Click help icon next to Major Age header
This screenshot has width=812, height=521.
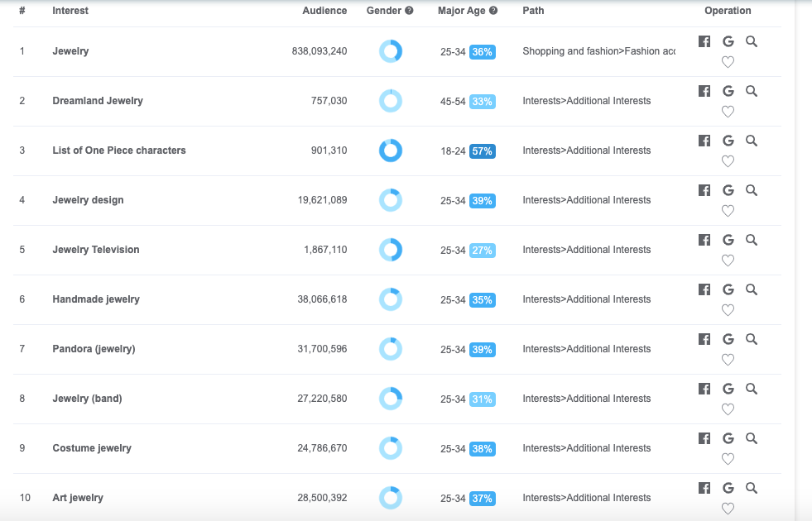point(493,11)
